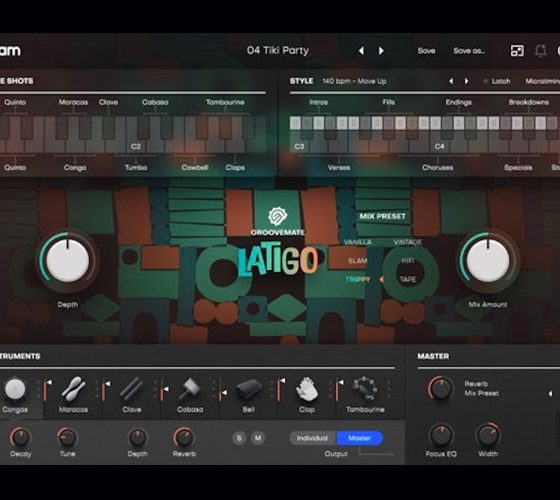Click Save as... button

pyautogui.click(x=469, y=51)
